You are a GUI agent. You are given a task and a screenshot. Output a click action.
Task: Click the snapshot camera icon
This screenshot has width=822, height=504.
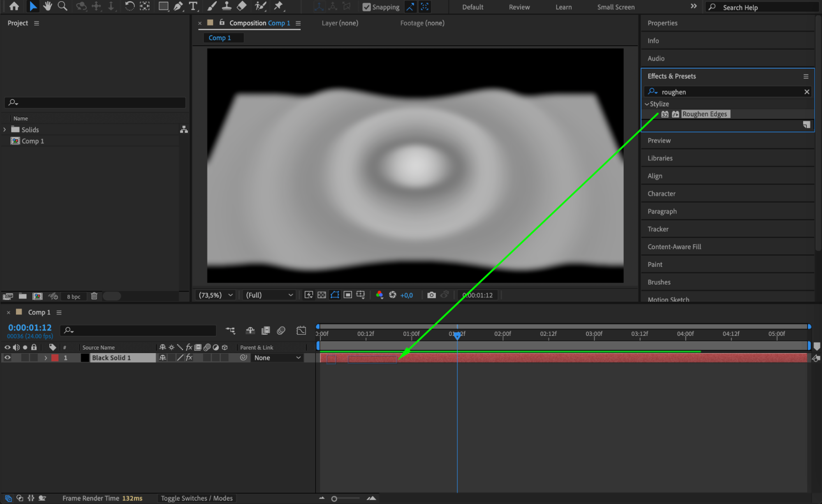pos(431,295)
